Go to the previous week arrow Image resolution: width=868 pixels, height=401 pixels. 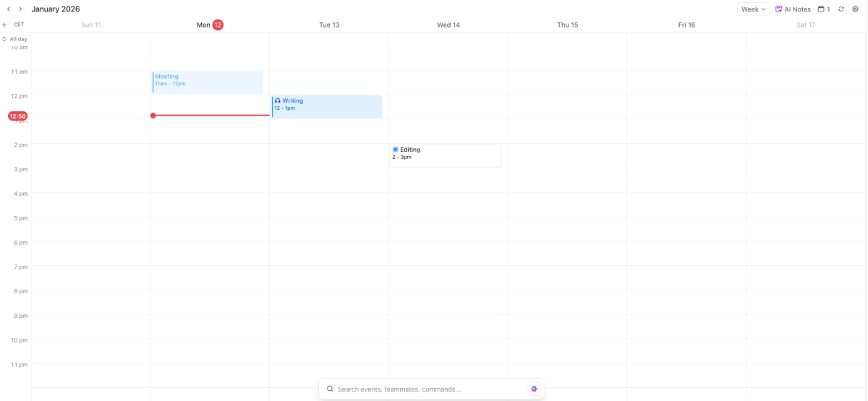point(9,9)
